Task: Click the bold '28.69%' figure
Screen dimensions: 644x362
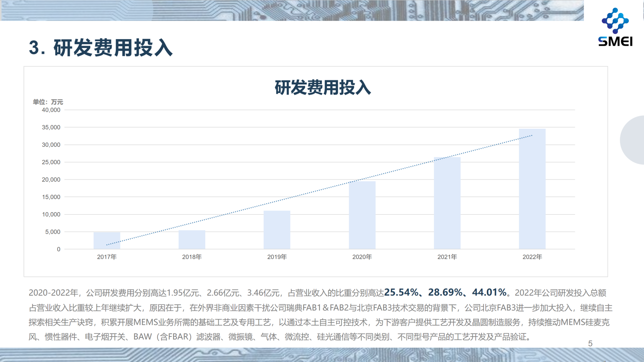Action: 445,292
